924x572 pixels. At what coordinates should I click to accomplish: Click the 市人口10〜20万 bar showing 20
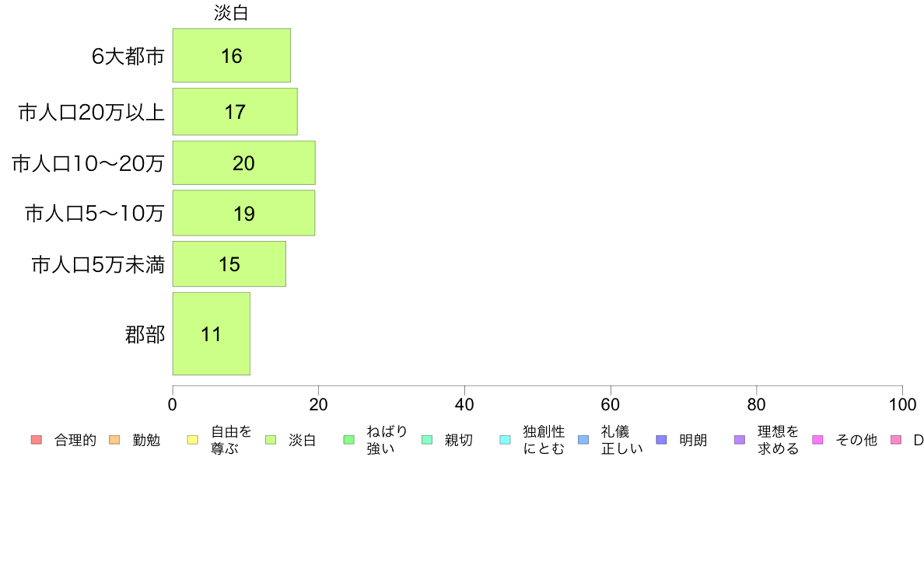click(244, 162)
